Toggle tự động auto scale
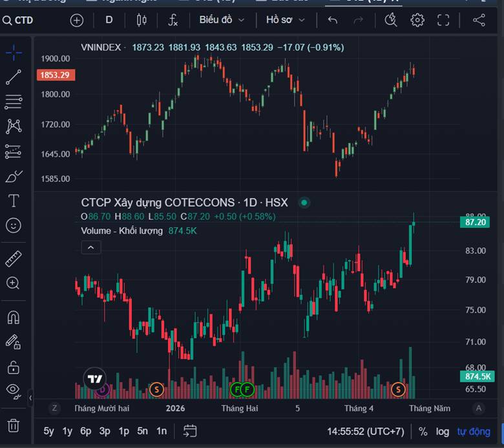This screenshot has width=504, height=448. click(x=474, y=431)
